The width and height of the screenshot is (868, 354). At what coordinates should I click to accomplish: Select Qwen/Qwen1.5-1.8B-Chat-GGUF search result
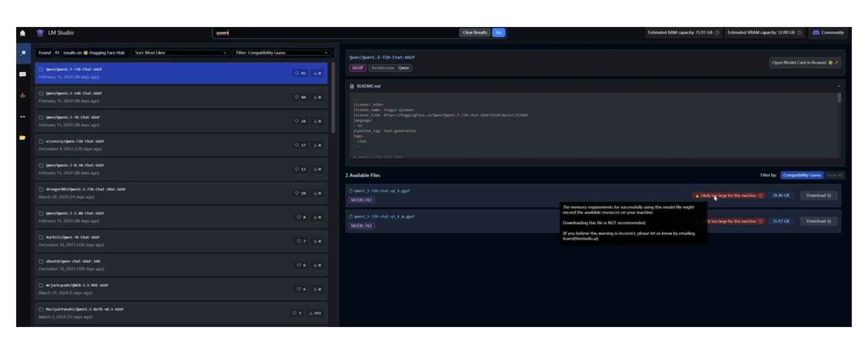tap(181, 217)
